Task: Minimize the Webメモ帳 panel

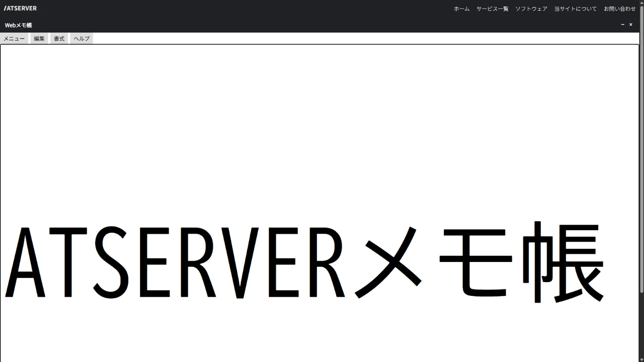Action: pyautogui.click(x=623, y=25)
